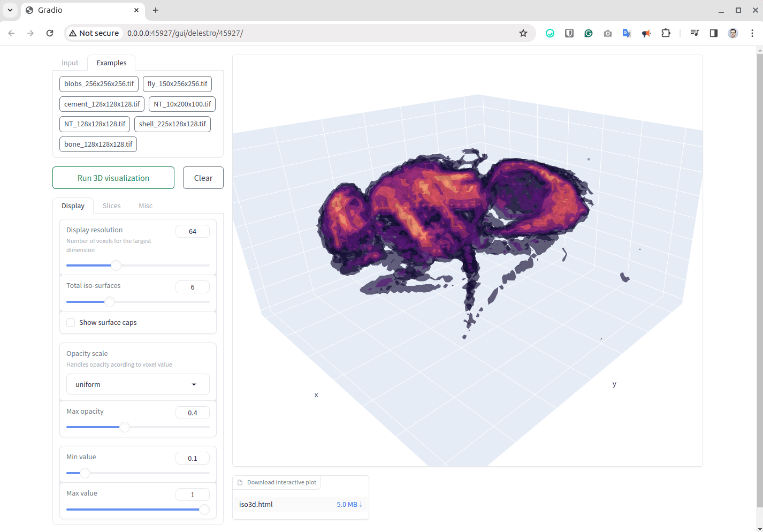Click the Max opacity slider handle

tap(125, 427)
